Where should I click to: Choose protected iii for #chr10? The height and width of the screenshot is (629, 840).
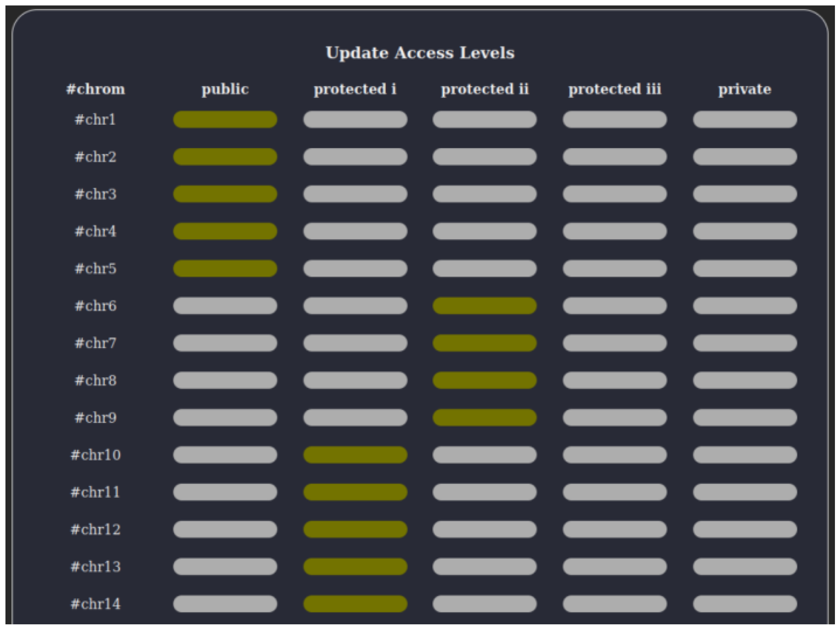click(x=614, y=455)
